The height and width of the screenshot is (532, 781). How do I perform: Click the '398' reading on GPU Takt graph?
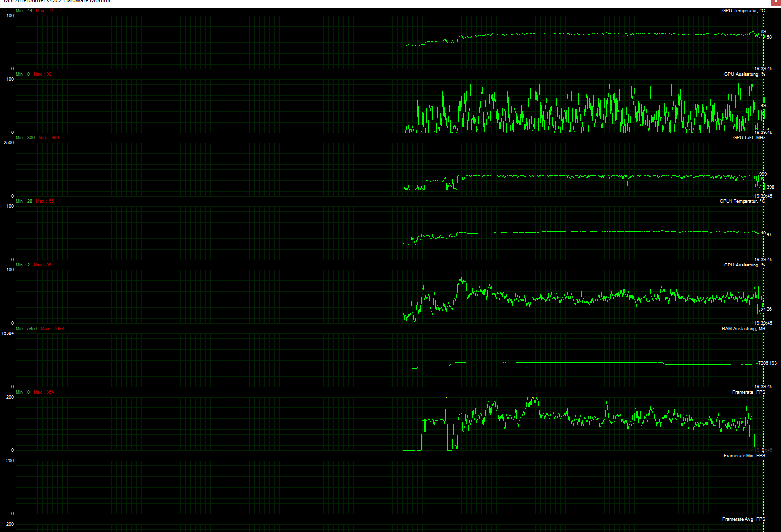click(771, 187)
